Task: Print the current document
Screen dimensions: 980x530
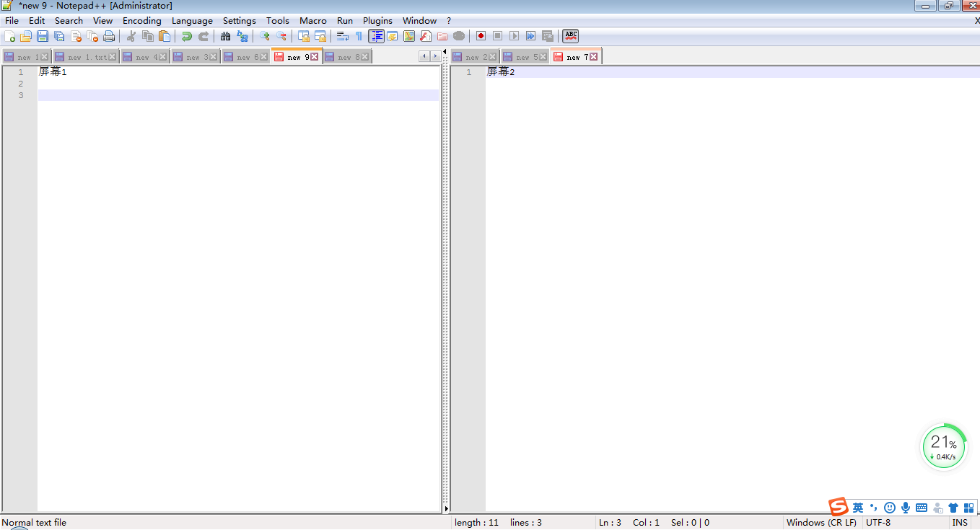Action: pyautogui.click(x=109, y=35)
